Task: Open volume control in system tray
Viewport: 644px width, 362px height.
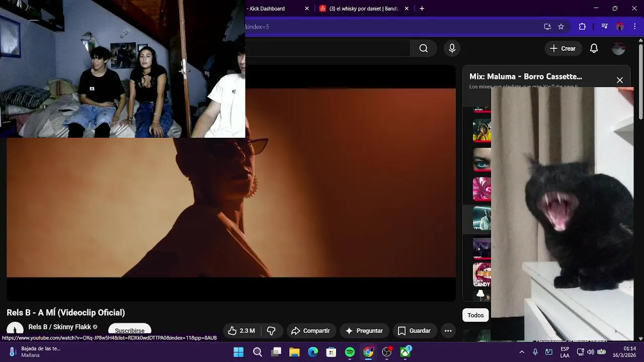Action: (x=591, y=352)
